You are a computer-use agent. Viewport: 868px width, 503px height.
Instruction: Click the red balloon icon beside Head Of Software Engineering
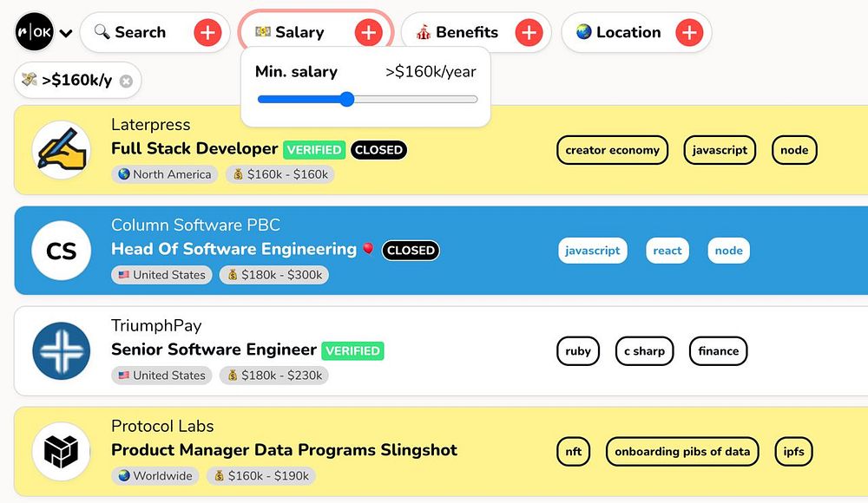(368, 248)
